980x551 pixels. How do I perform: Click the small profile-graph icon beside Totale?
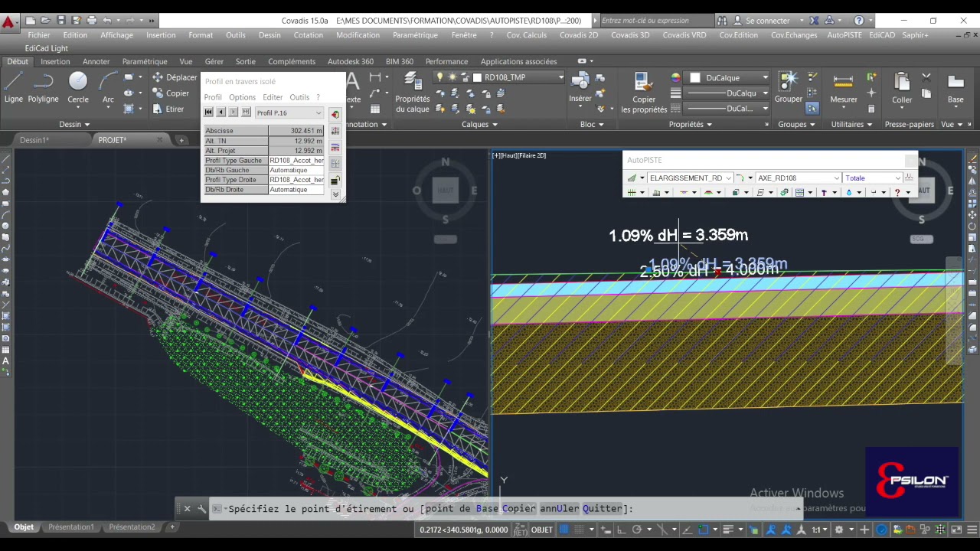pyautogui.click(x=909, y=178)
